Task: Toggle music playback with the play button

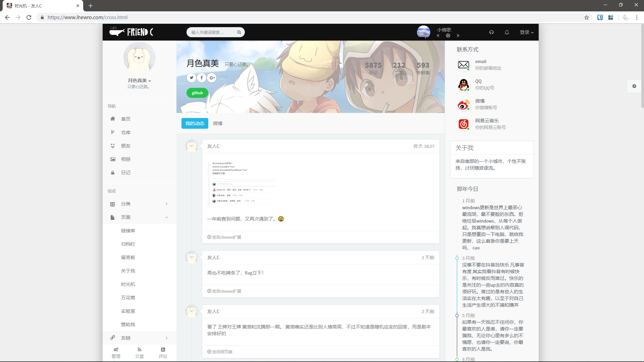Action: click(448, 35)
